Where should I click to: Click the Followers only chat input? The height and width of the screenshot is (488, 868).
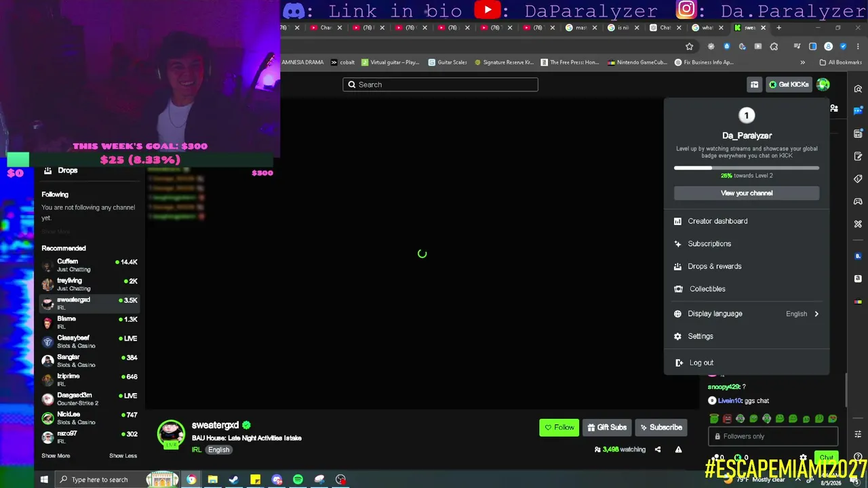[773, 436]
